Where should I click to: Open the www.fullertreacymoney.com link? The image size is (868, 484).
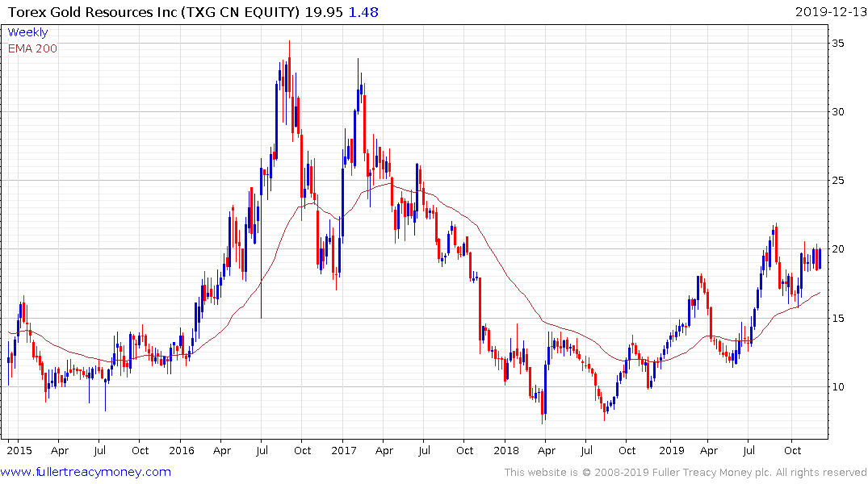tap(86, 473)
